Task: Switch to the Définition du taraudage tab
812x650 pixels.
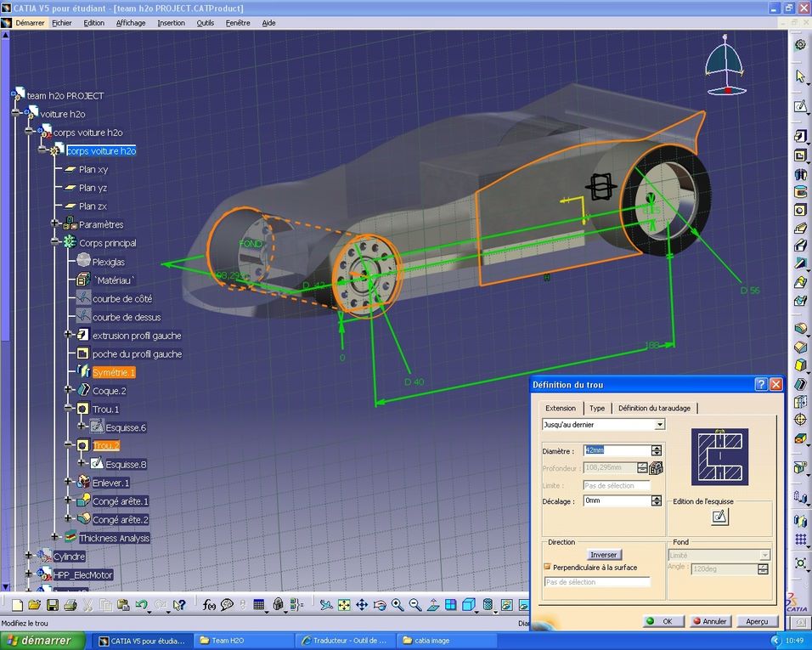Action: click(x=654, y=408)
